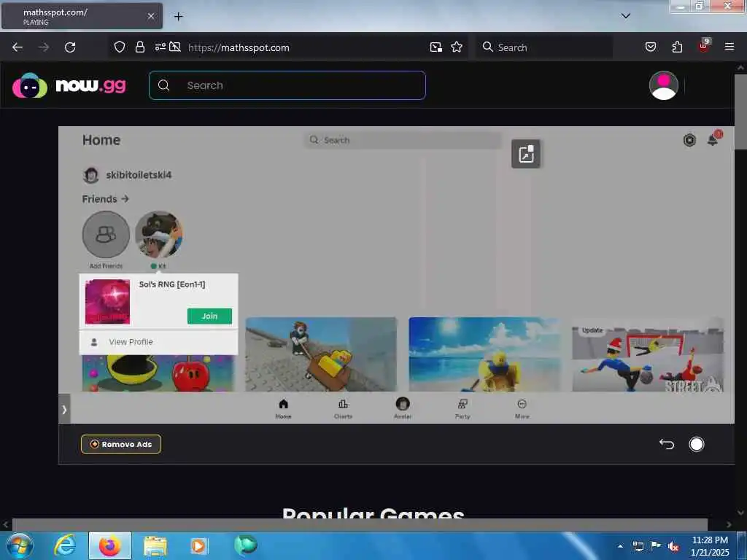Launch Internet Explorer from the taskbar
The height and width of the screenshot is (560, 747).
(64, 545)
